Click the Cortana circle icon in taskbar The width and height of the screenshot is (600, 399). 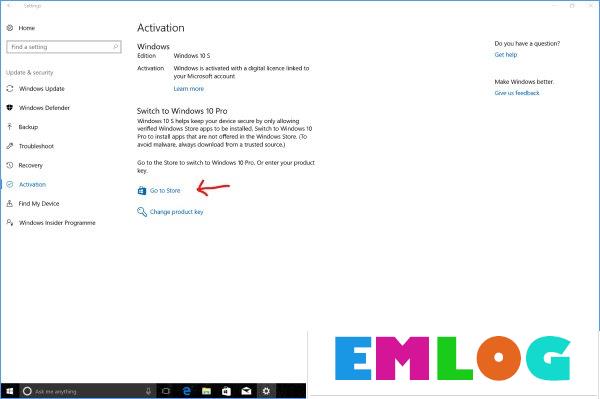click(27, 391)
